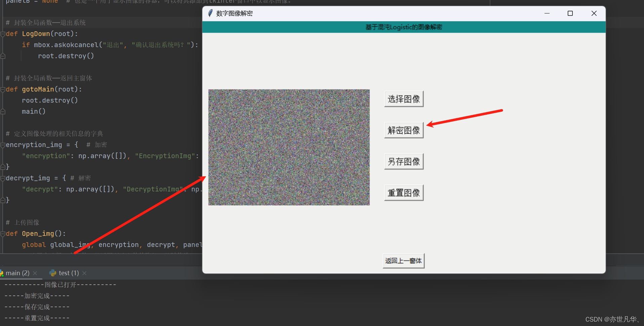Viewport: 644px width, 326px height.
Task: Click the 重置图像 button
Action: (x=404, y=193)
